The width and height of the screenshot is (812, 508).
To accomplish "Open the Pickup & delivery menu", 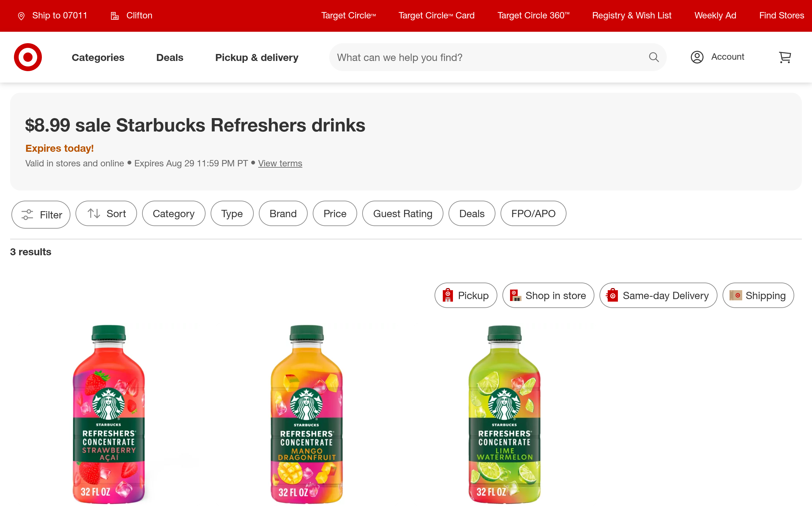I will tap(257, 57).
